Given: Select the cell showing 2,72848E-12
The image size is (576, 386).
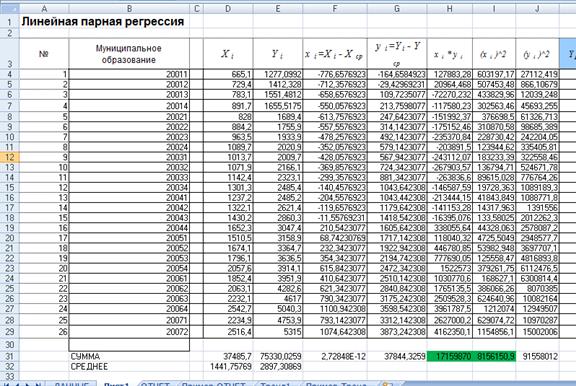Looking at the screenshot, I should (x=335, y=357).
